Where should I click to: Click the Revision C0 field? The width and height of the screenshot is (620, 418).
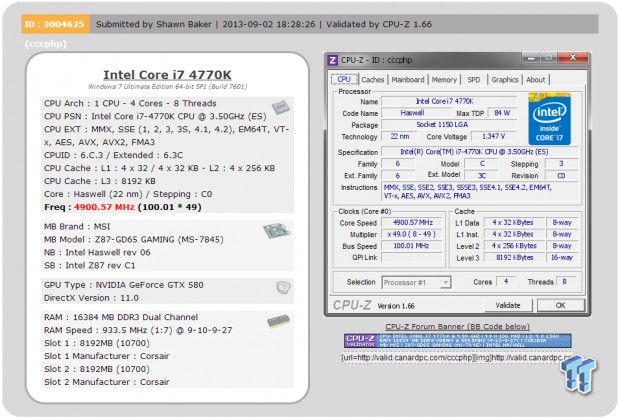coord(561,176)
